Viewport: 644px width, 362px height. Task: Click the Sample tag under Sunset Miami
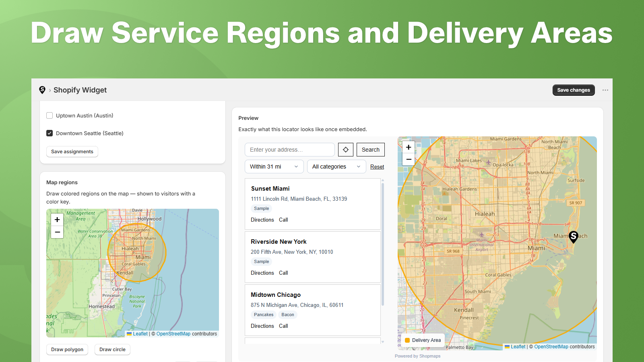pyautogui.click(x=262, y=208)
